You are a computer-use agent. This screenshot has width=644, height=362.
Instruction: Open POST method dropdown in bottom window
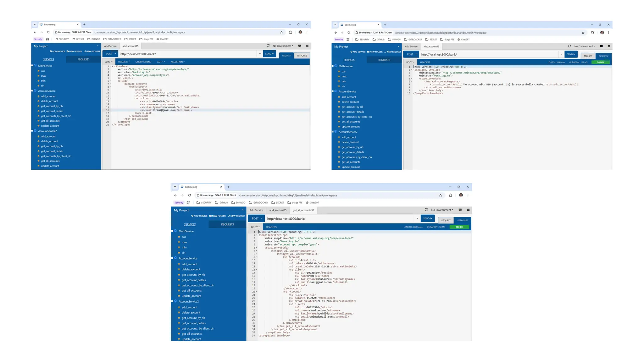point(257,218)
